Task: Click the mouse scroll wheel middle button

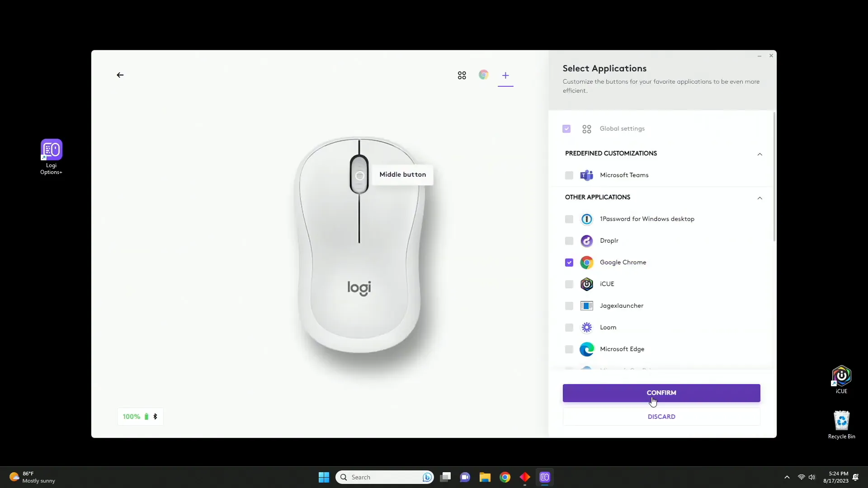Action: 359,175
